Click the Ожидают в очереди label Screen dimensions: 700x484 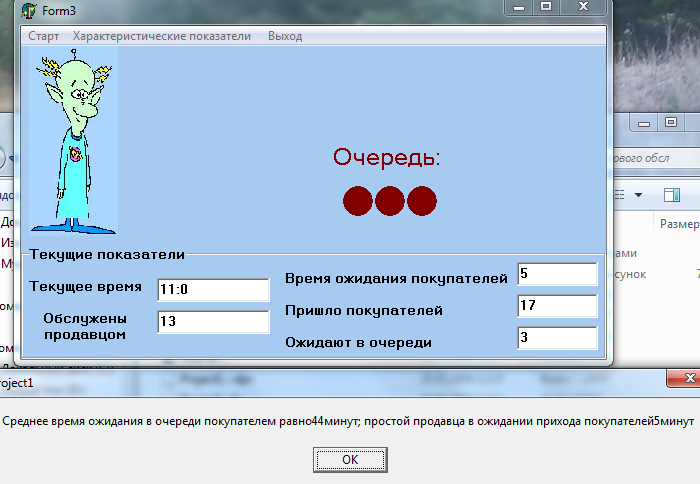358,342
